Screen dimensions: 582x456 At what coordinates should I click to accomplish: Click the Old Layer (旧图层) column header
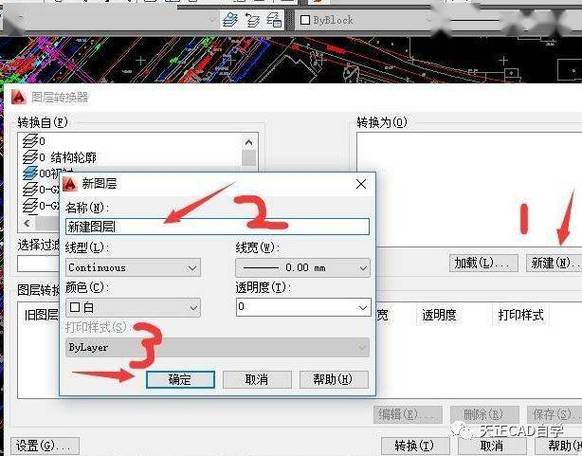(x=40, y=315)
